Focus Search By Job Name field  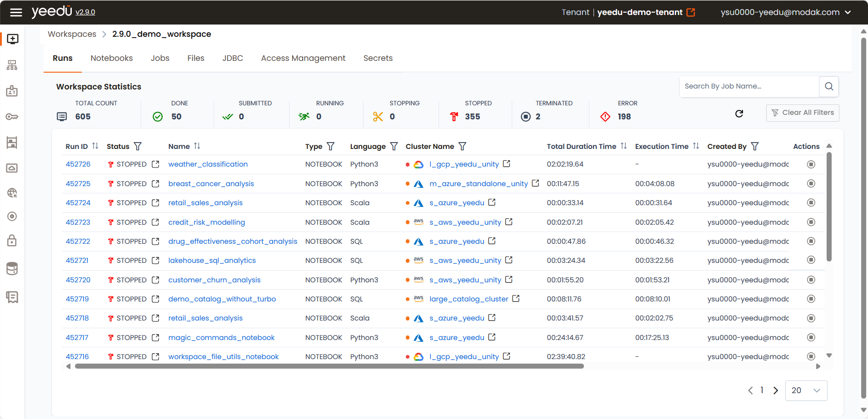point(749,86)
